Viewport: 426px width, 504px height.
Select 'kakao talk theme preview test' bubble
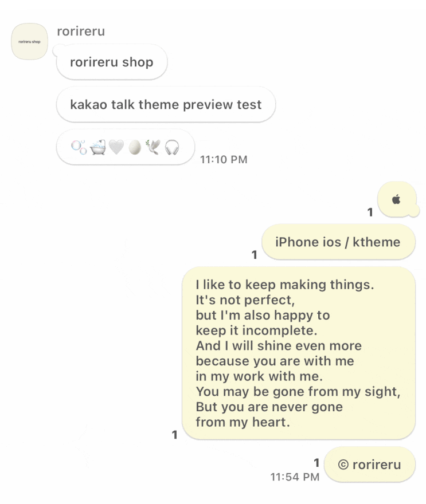pyautogui.click(x=166, y=104)
